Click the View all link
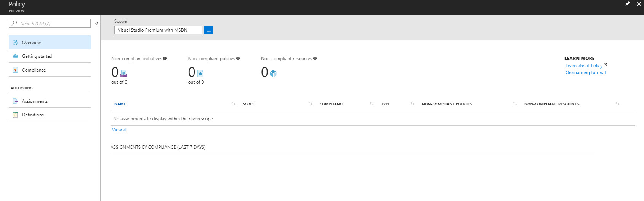Image resolution: width=644 pixels, height=201 pixels. pos(120,130)
